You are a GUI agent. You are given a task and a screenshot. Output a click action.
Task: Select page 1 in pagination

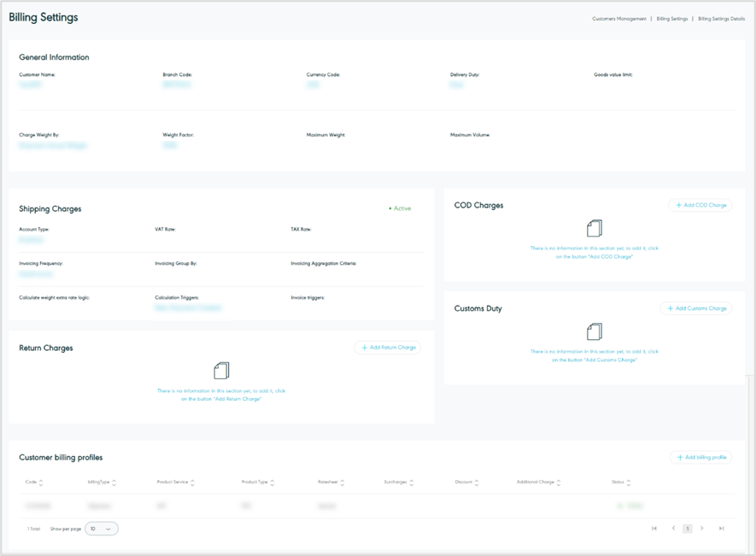pos(688,529)
